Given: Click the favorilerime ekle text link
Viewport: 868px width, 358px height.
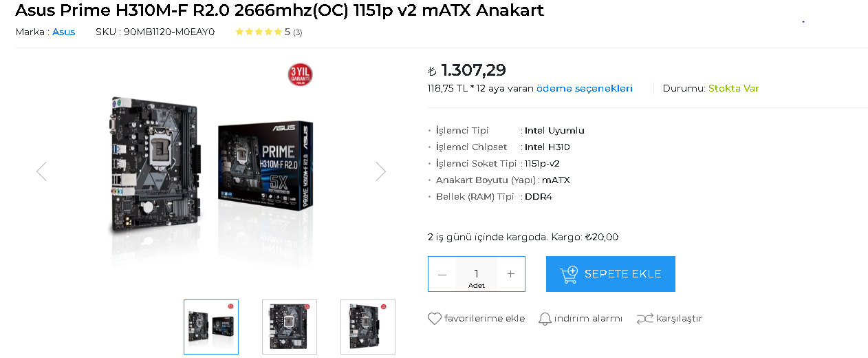Looking at the screenshot, I should point(484,319).
